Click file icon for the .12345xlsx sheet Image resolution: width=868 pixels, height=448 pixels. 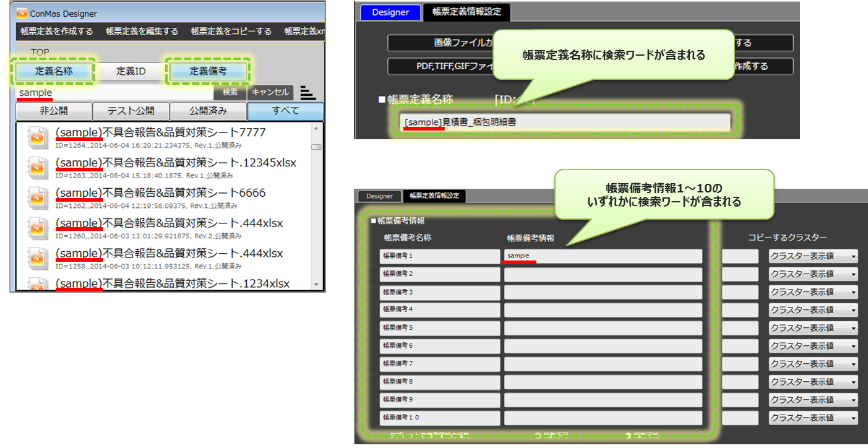pos(37,168)
